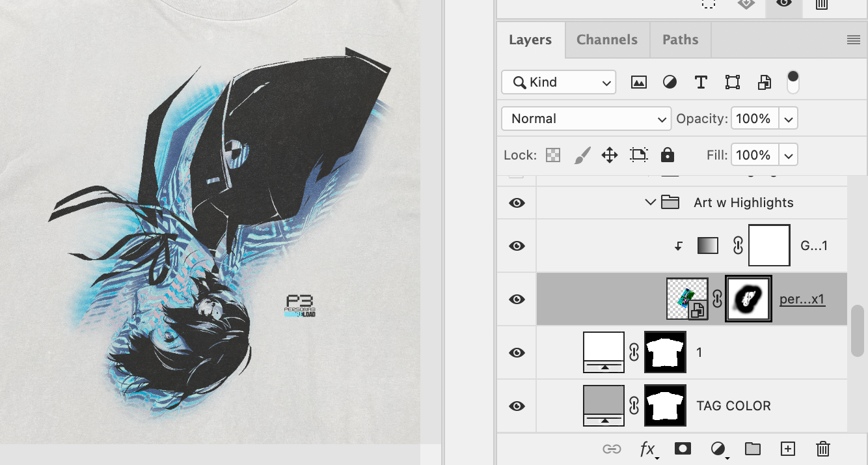Click the TAG COLOR layer name
This screenshot has height=465, width=868.
point(734,406)
